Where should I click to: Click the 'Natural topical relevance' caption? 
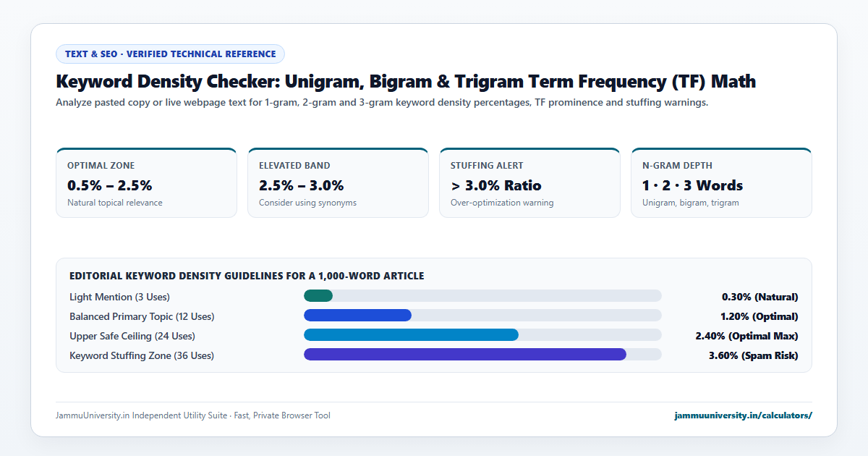pos(115,203)
